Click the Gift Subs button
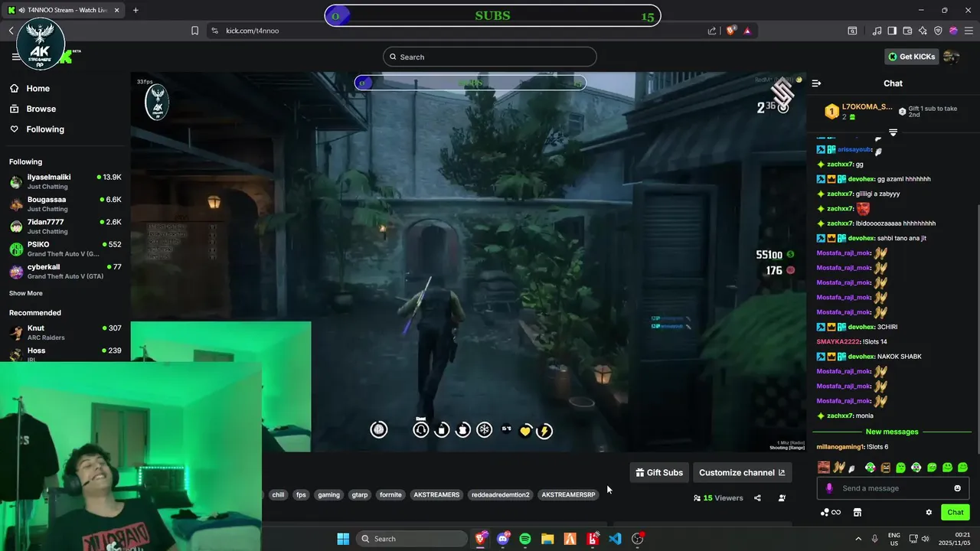Screen dimensions: 980x551 [x=659, y=472]
